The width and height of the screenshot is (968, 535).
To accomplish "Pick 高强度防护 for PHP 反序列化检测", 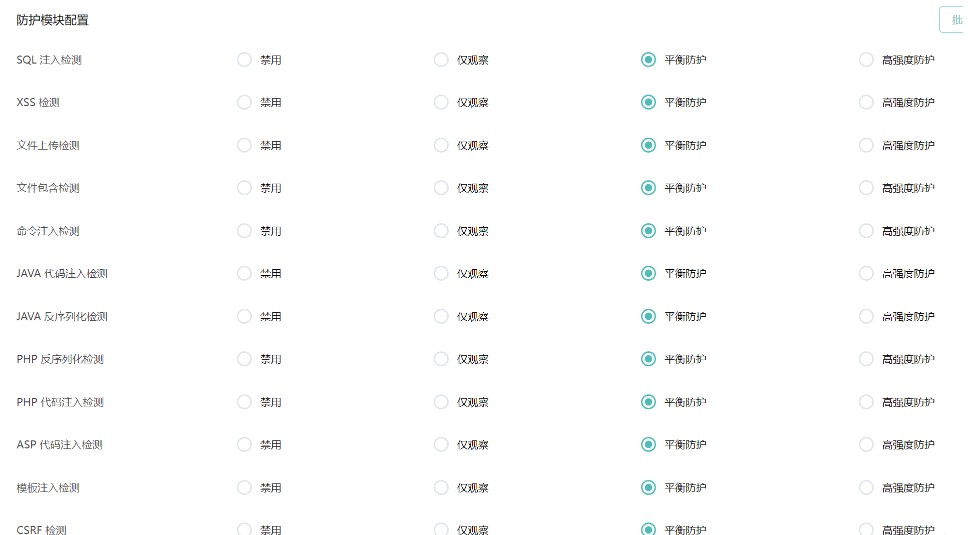I will pyautogui.click(x=866, y=359).
